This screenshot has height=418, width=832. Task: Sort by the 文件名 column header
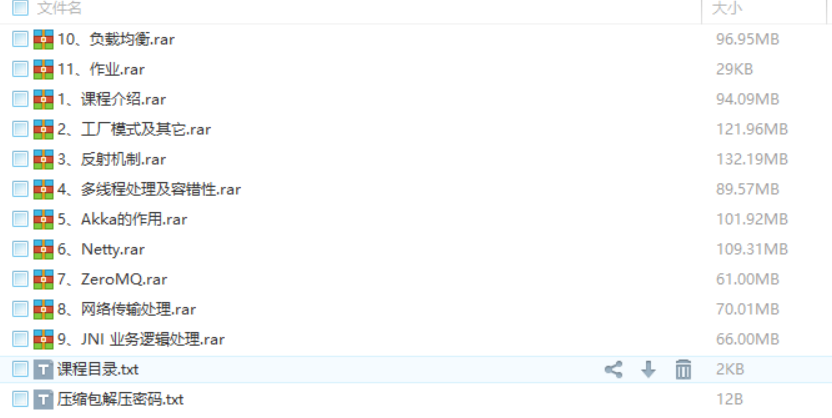pos(59,8)
